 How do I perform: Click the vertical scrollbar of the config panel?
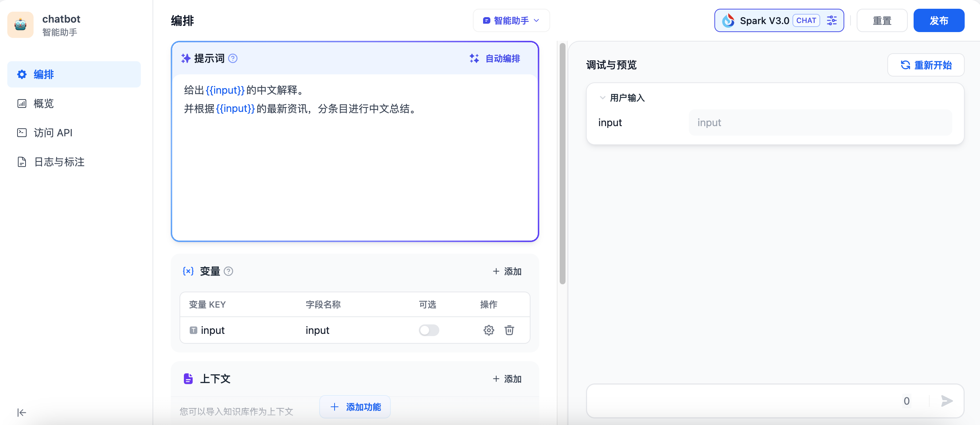[562, 163]
